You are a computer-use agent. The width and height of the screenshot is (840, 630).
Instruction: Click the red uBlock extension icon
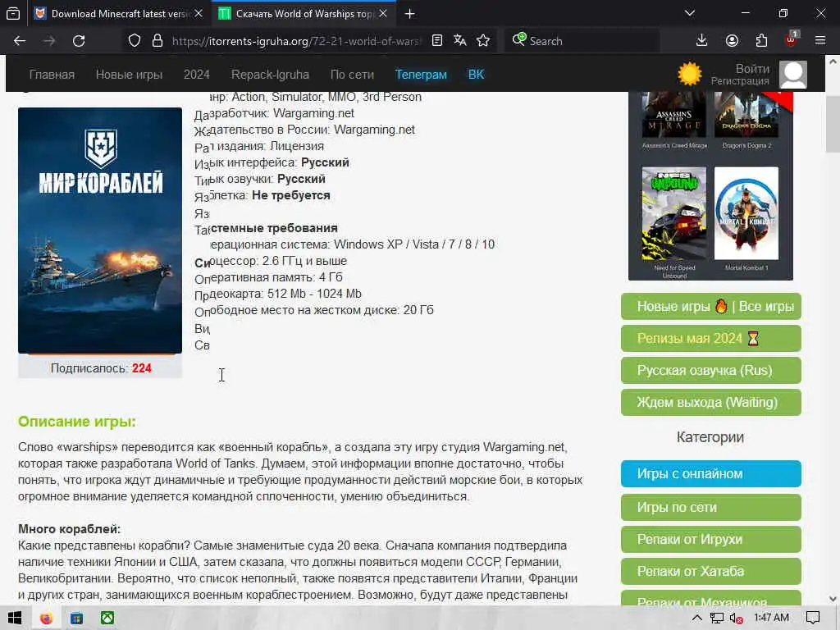pyautogui.click(x=792, y=39)
